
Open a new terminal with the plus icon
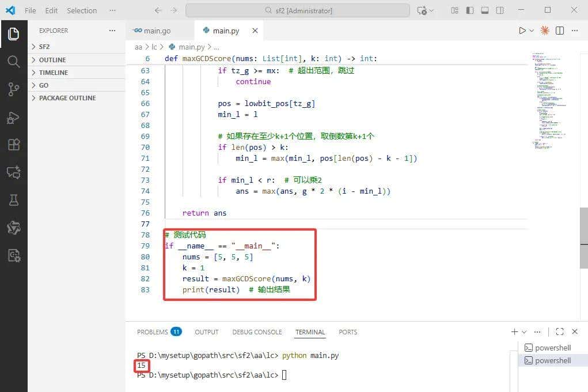click(x=514, y=331)
